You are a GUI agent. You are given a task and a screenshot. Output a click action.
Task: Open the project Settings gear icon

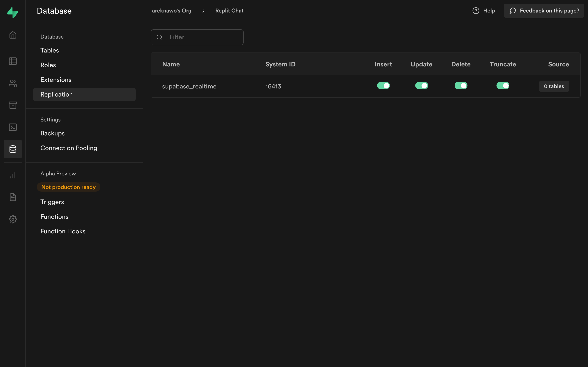coord(13,219)
